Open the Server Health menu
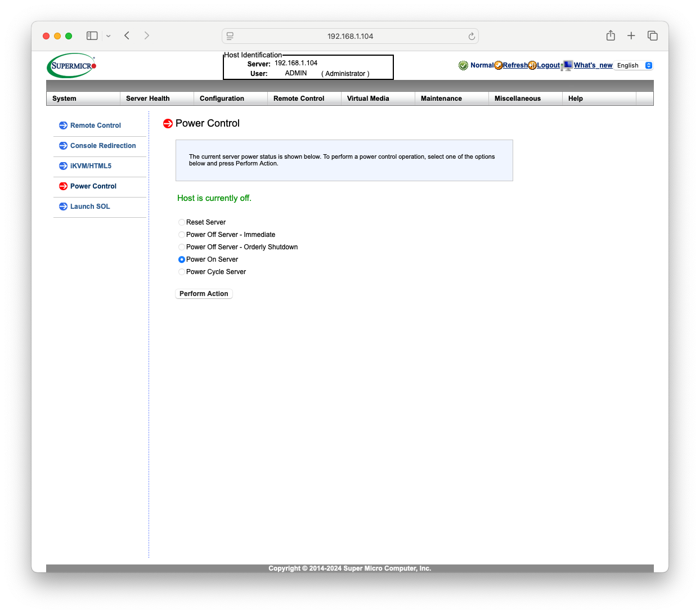 147,98
